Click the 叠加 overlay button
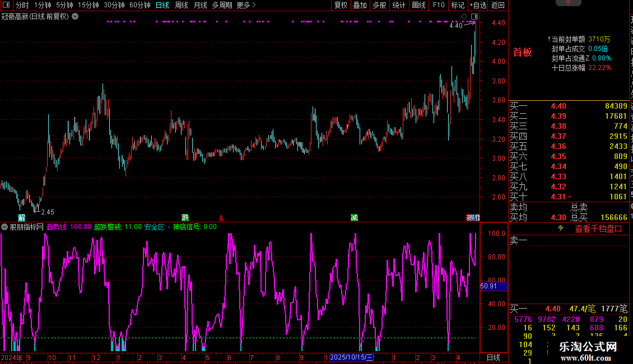633x364 pixels. pyautogui.click(x=360, y=5)
